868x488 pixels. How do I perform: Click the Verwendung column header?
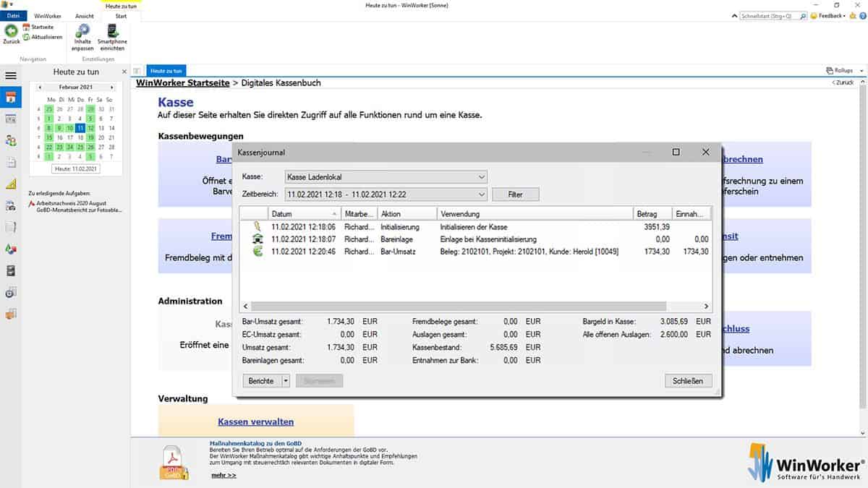(535, 214)
